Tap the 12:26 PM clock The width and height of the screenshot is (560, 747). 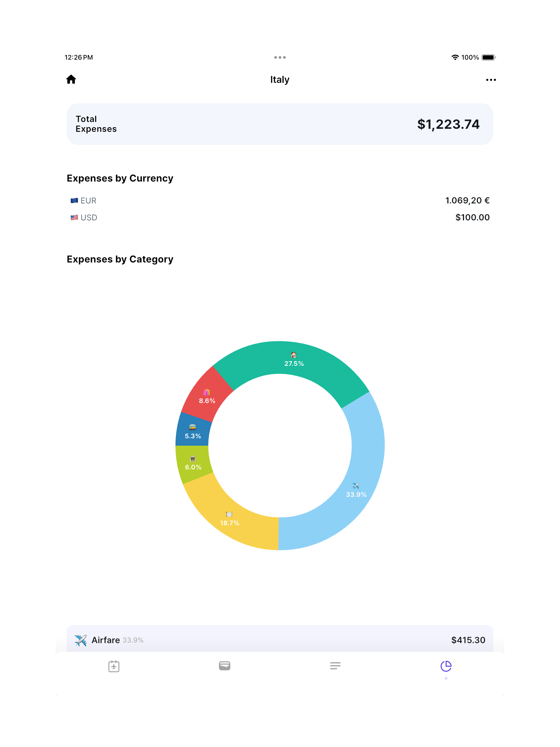[79, 57]
